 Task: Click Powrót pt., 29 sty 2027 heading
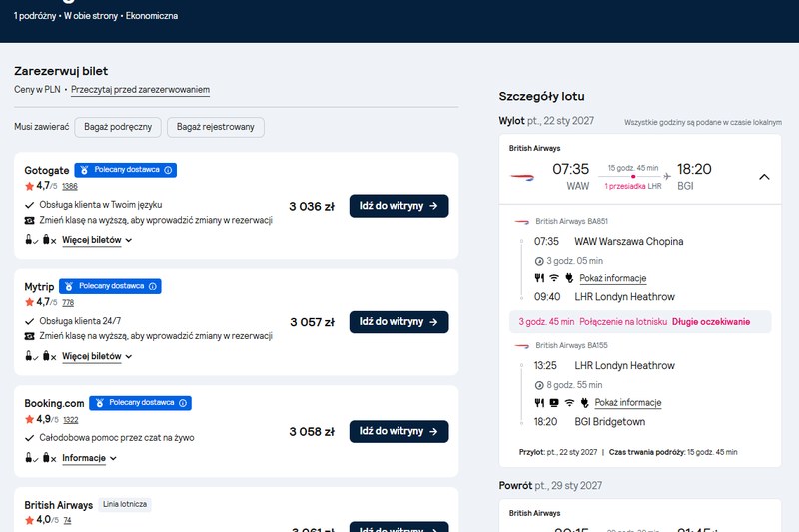click(x=550, y=486)
